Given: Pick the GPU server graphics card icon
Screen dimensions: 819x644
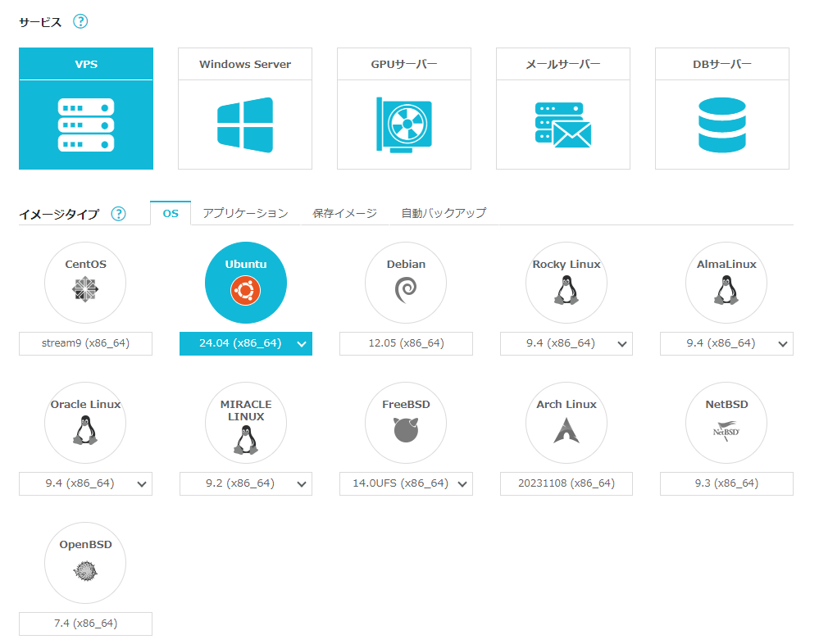Looking at the screenshot, I should pyautogui.click(x=404, y=125).
